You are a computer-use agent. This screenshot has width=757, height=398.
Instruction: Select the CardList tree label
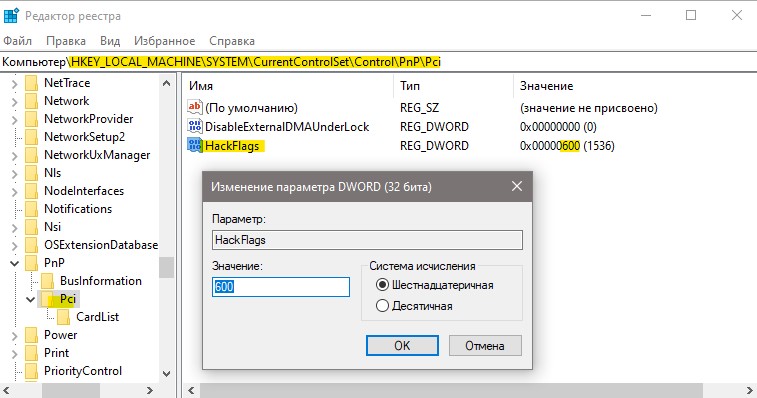point(98,317)
